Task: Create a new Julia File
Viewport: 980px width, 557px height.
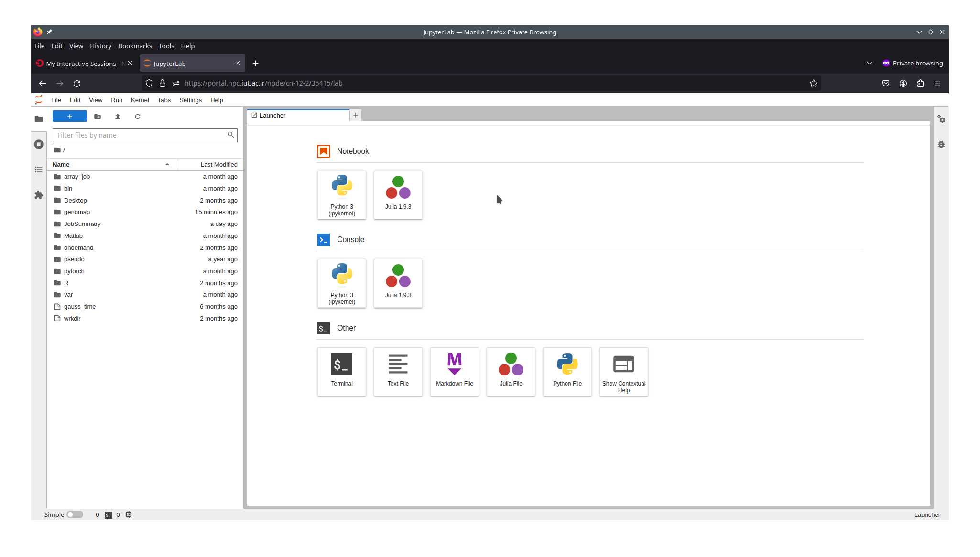Action: click(x=511, y=372)
